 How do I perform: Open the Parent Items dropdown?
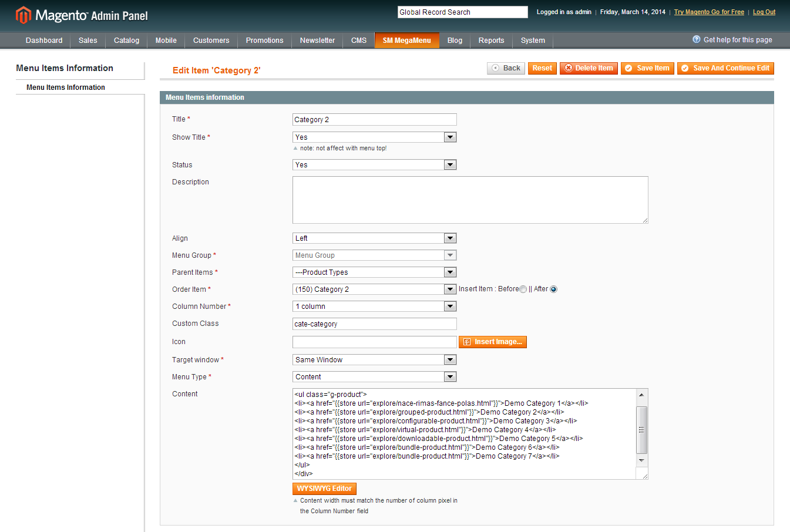375,272
